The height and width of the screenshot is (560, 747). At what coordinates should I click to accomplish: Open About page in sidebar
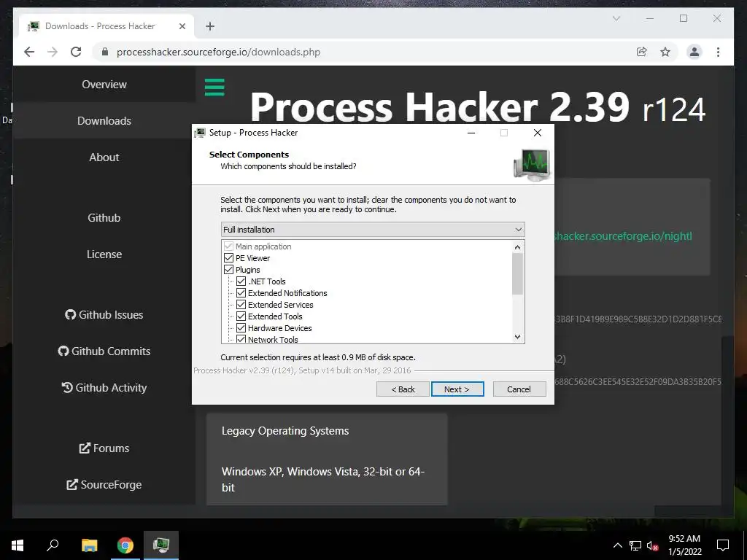point(104,157)
